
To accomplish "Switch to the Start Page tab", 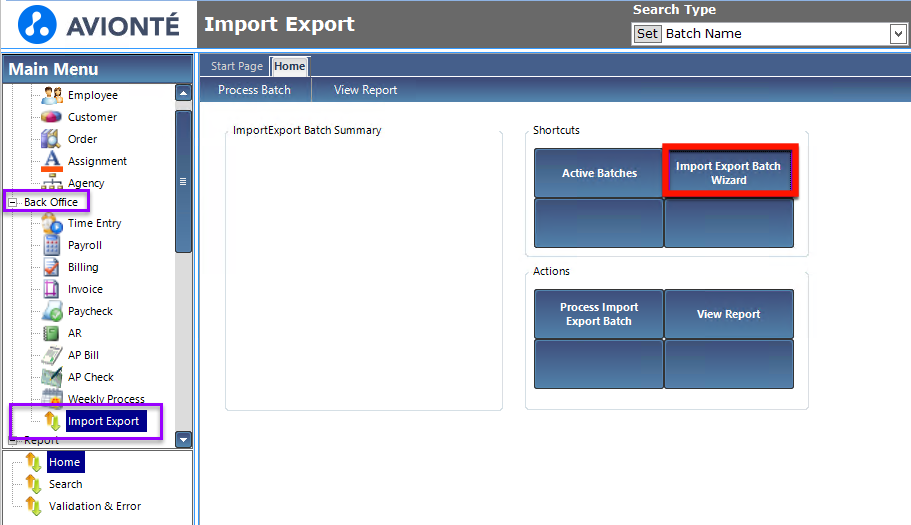I will tap(236, 66).
